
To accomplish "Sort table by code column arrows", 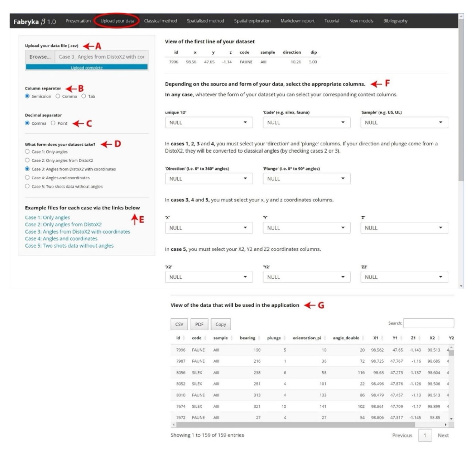I will (205, 338).
